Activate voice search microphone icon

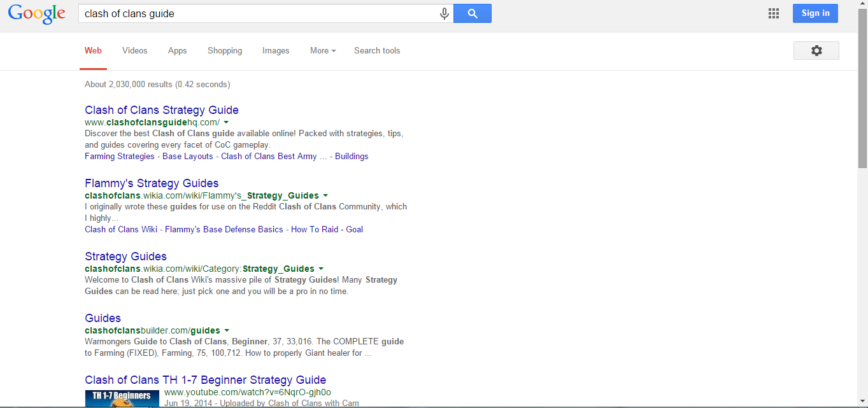pyautogui.click(x=445, y=14)
